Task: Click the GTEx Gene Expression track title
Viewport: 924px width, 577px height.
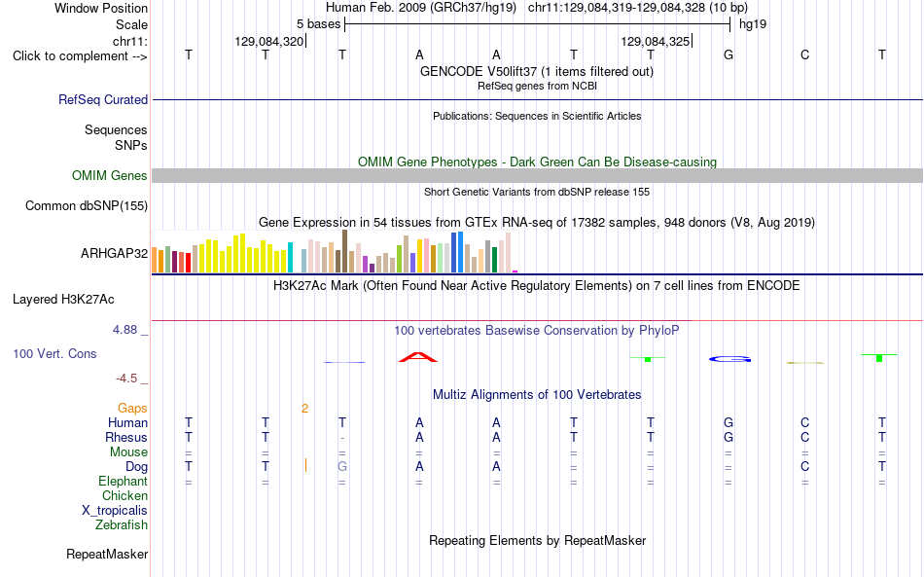Action: pyautogui.click(x=537, y=223)
